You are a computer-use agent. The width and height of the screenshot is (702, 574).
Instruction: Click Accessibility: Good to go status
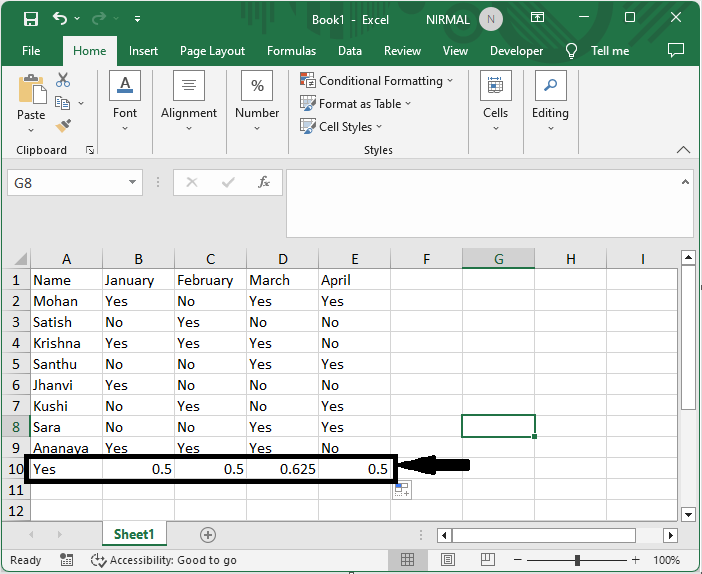point(164,560)
